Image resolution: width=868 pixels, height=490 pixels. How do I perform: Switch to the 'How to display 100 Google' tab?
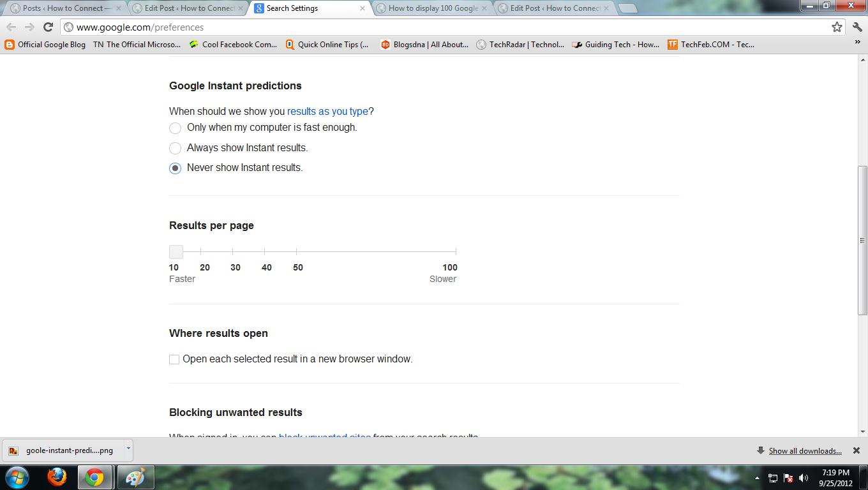point(433,8)
